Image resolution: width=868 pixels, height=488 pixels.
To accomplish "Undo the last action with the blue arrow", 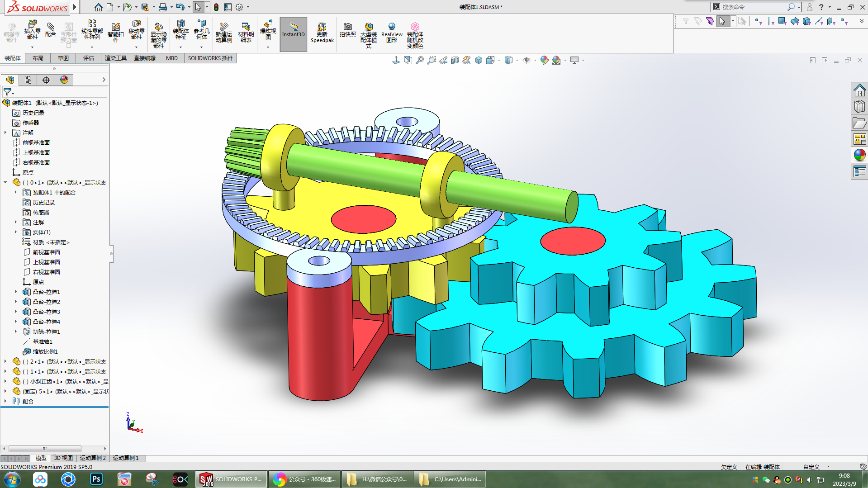I will (x=180, y=7).
